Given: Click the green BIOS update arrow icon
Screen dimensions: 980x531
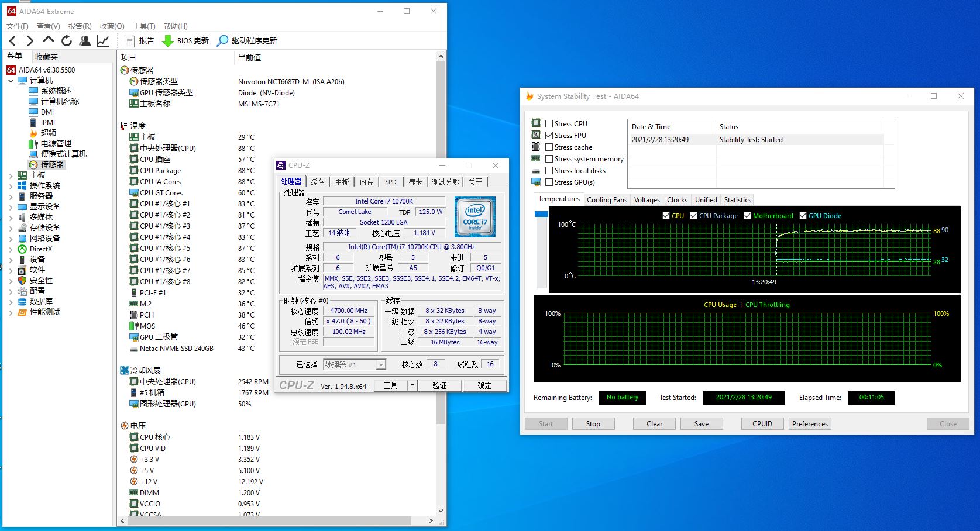Looking at the screenshot, I should [x=168, y=41].
